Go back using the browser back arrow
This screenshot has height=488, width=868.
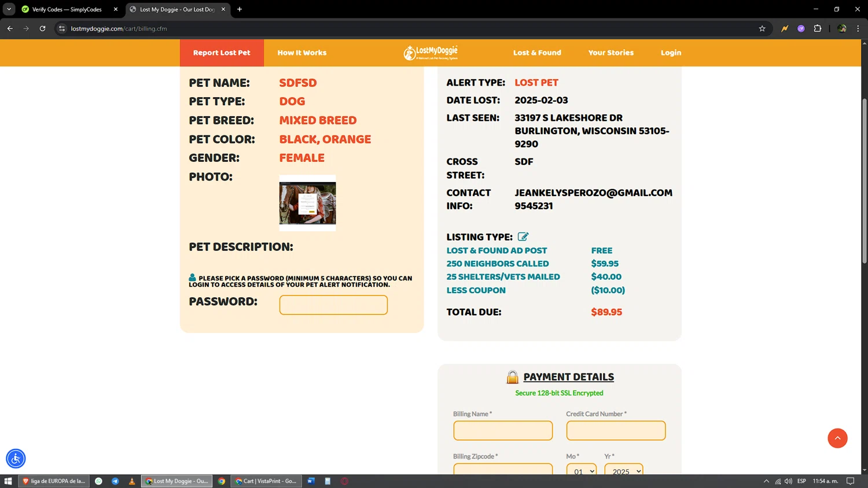[x=10, y=28]
